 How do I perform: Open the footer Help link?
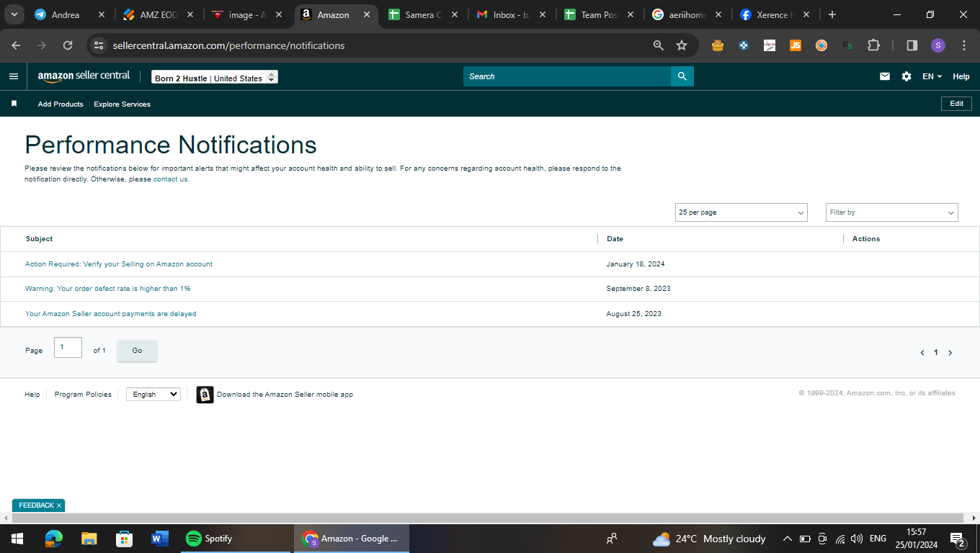(32, 395)
